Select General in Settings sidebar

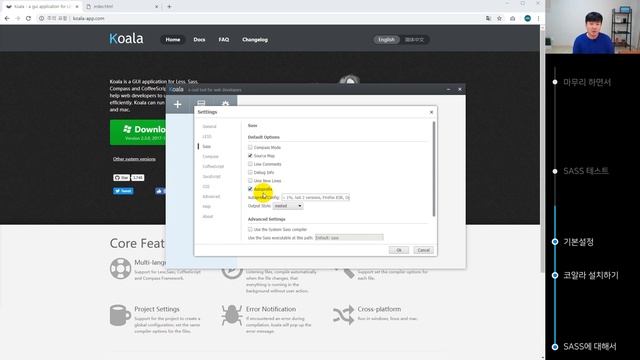[x=209, y=127]
